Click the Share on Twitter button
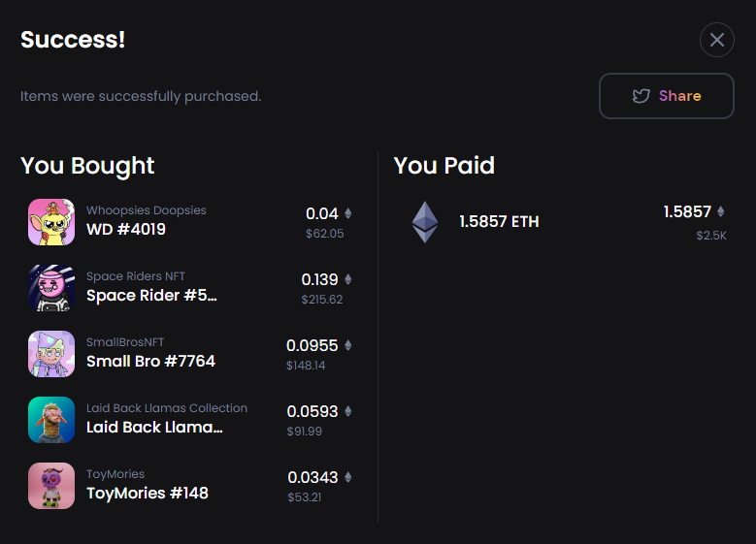This screenshot has height=544, width=756. (667, 96)
